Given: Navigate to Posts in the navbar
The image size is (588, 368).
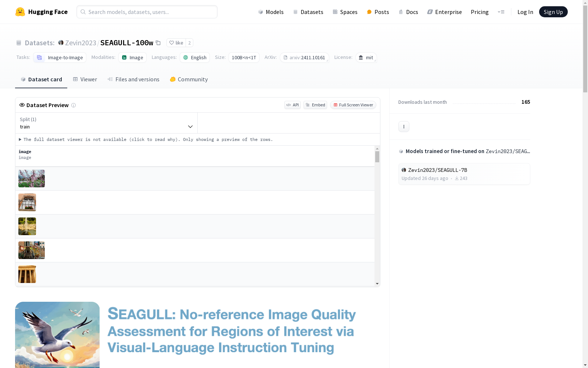Looking at the screenshot, I should [378, 12].
